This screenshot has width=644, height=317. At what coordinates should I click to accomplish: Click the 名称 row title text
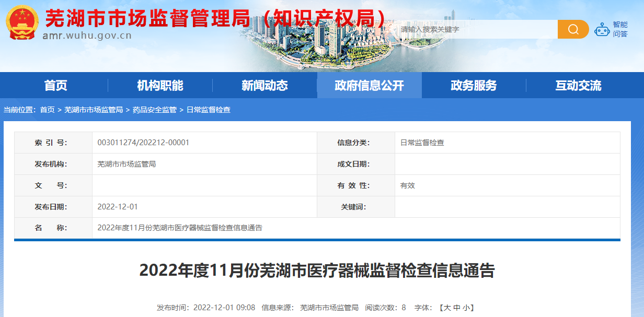pos(180,228)
